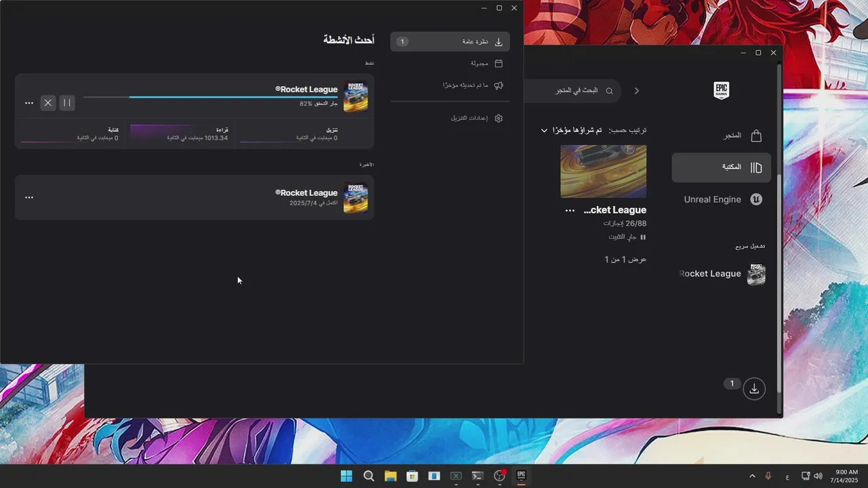Image resolution: width=868 pixels, height=488 pixels.
Task: Open the Library (المكتبة) in launcher sidebar
Action: click(722, 167)
